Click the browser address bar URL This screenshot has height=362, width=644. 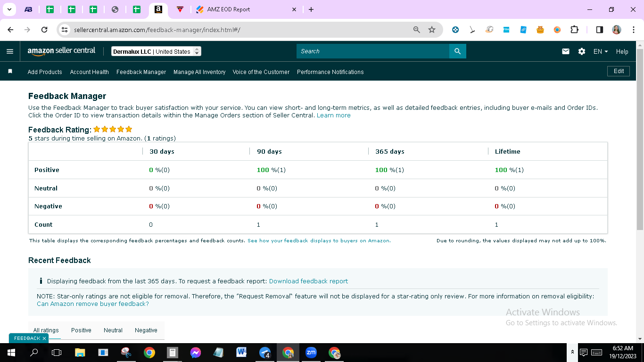click(x=157, y=30)
